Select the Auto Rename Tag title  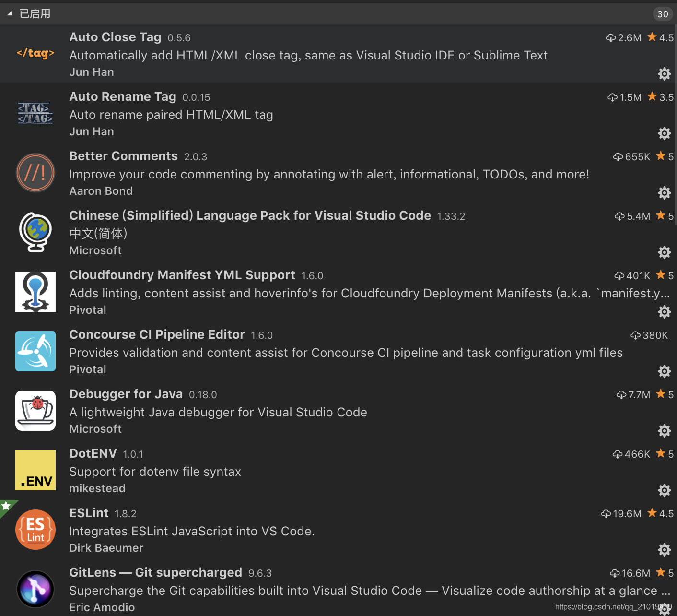123,96
